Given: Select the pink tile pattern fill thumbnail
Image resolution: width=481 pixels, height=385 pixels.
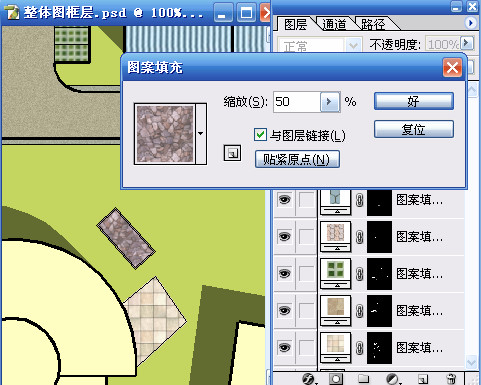Looking at the screenshot, I should (335, 236).
